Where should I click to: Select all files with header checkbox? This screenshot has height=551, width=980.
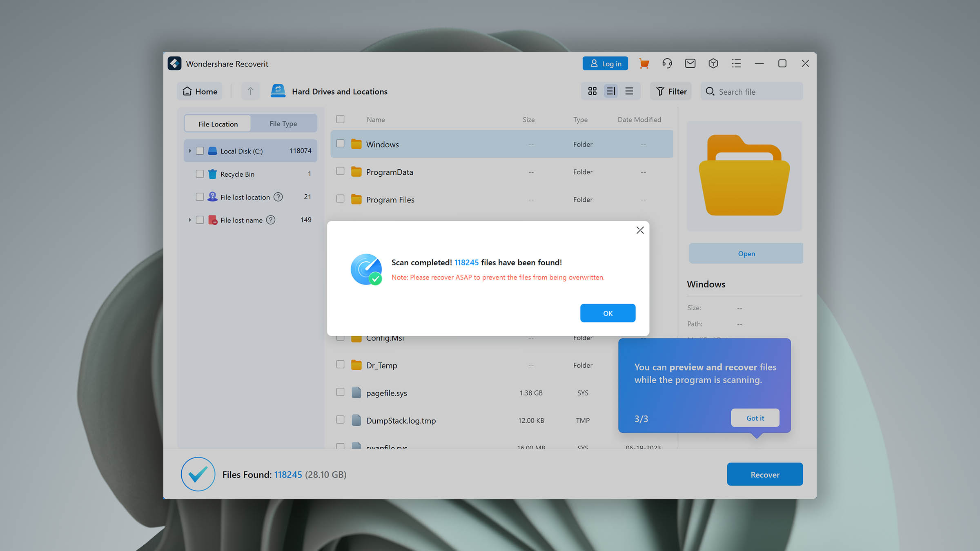[x=340, y=119]
